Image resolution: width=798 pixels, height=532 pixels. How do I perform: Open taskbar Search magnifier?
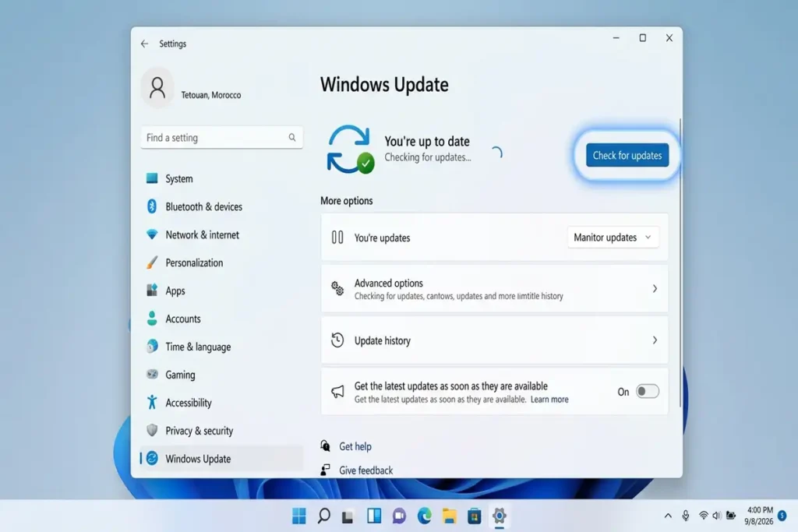click(323, 516)
